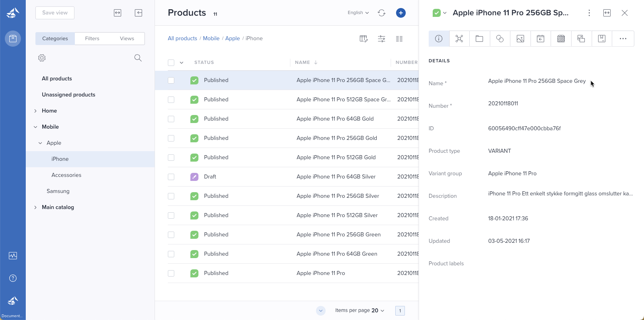Image resolution: width=644 pixels, height=320 pixels.
Task: Open the bookmark save tab icon
Action: [602, 39]
